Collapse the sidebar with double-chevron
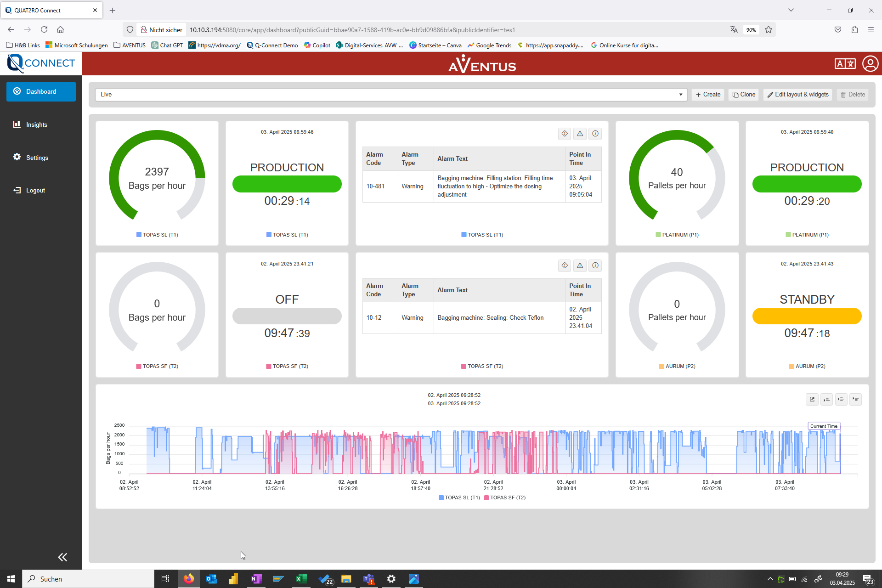This screenshot has width=882, height=588. pyautogui.click(x=62, y=557)
